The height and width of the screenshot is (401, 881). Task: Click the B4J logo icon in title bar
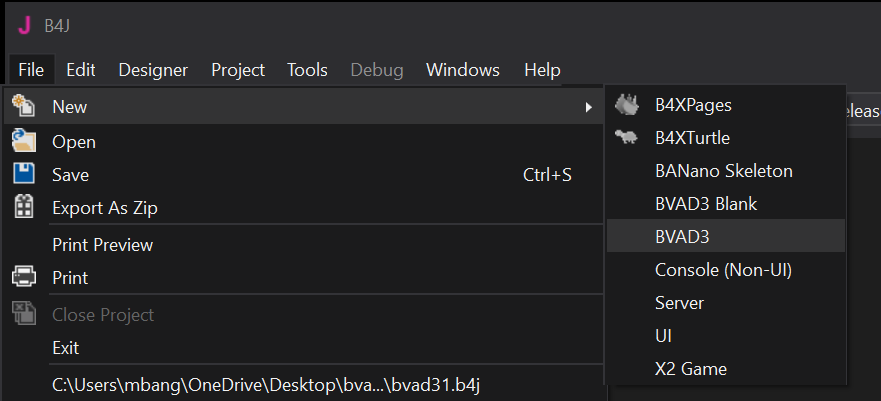(24, 26)
